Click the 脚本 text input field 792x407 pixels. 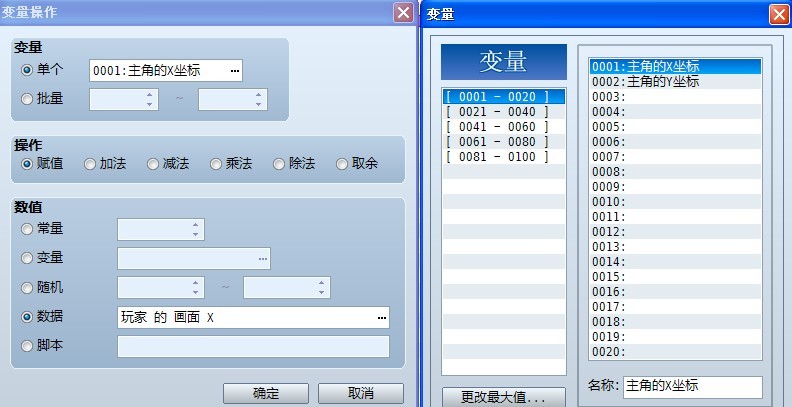pyautogui.click(x=254, y=346)
